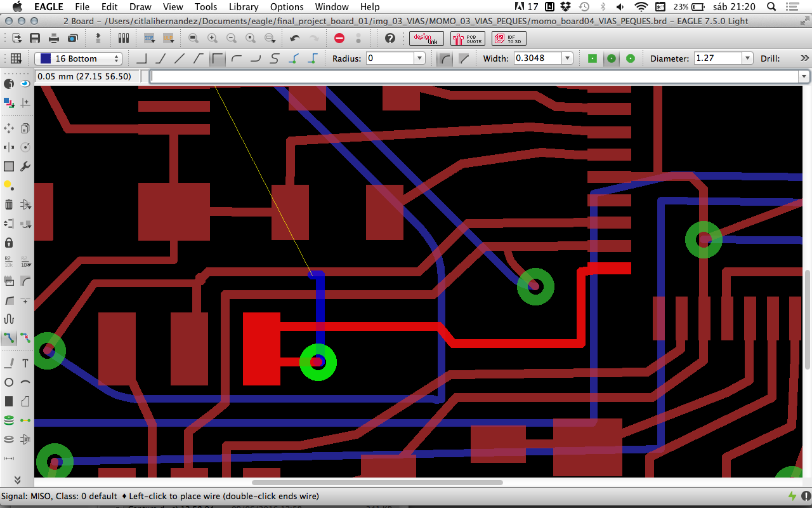Open the File menu
Image resolution: width=812 pixels, height=508 pixels.
pos(82,7)
